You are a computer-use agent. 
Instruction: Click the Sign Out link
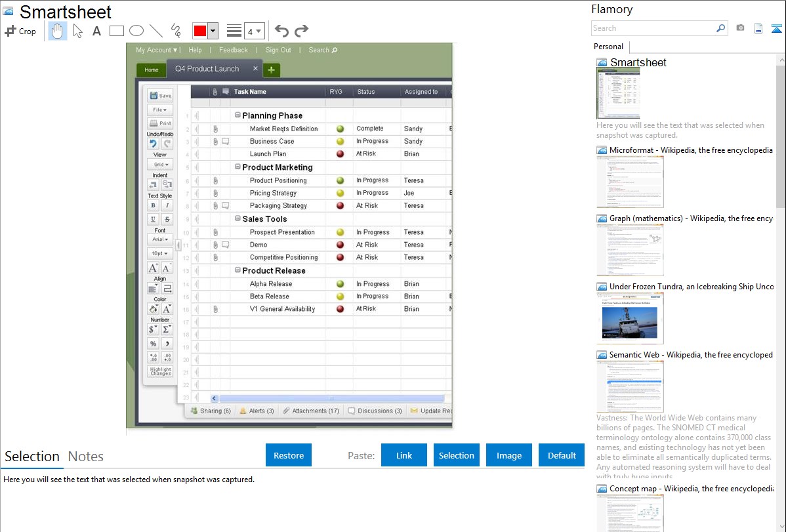(x=278, y=50)
